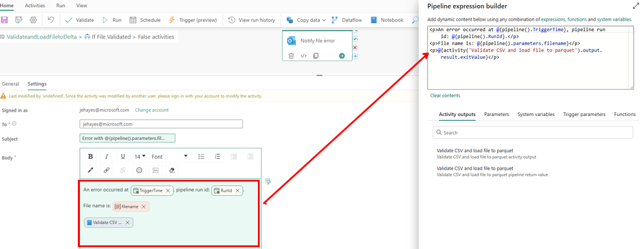Switch to the Home ribbon tab
Image resolution: width=644 pixels, height=249 pixels.
point(6,6)
